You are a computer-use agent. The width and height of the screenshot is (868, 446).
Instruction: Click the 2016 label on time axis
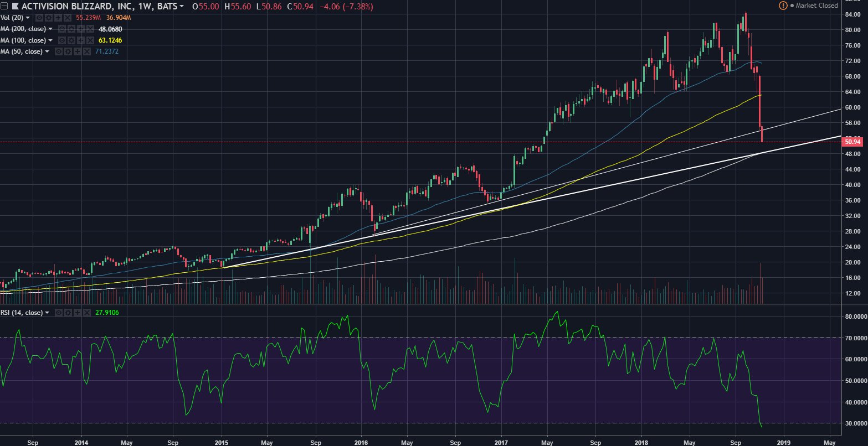(x=361, y=443)
